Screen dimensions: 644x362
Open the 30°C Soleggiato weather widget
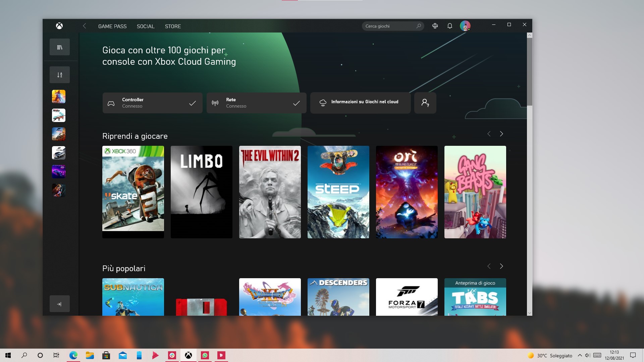[x=550, y=355]
